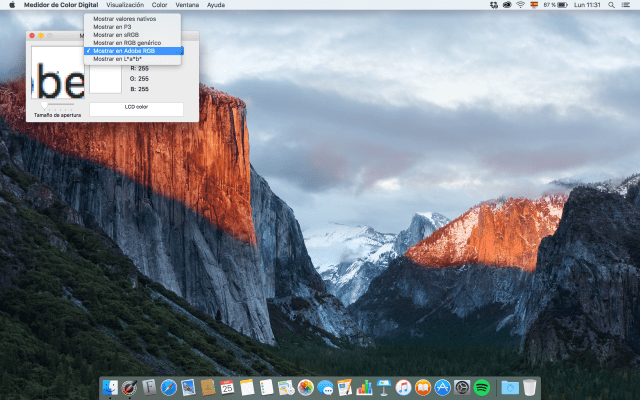Click the aperture size slider

coord(58,104)
